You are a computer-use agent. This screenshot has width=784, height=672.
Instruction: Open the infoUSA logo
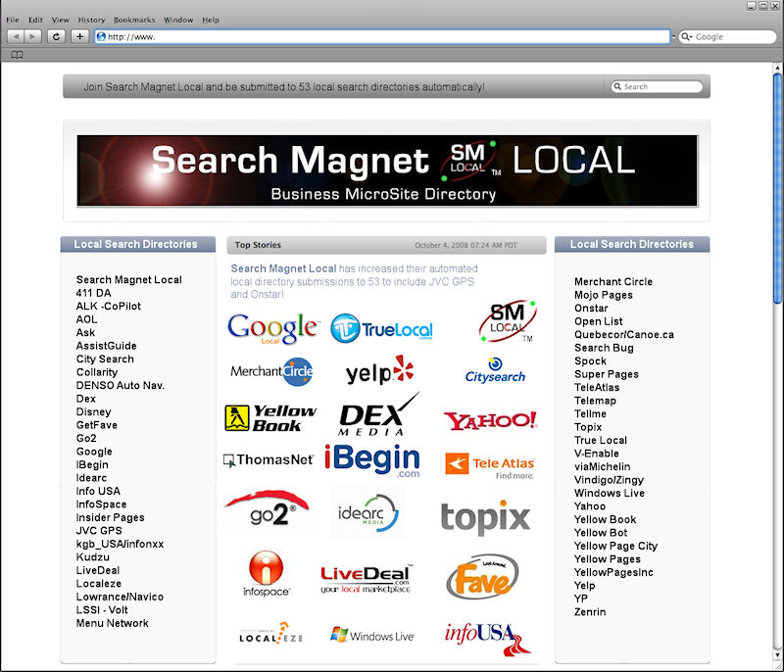488,638
